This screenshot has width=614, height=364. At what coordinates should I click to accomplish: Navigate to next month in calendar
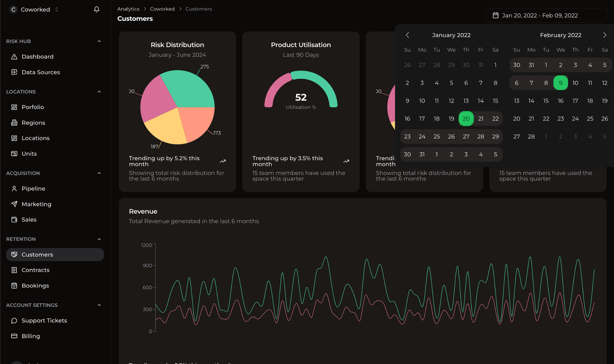point(604,35)
